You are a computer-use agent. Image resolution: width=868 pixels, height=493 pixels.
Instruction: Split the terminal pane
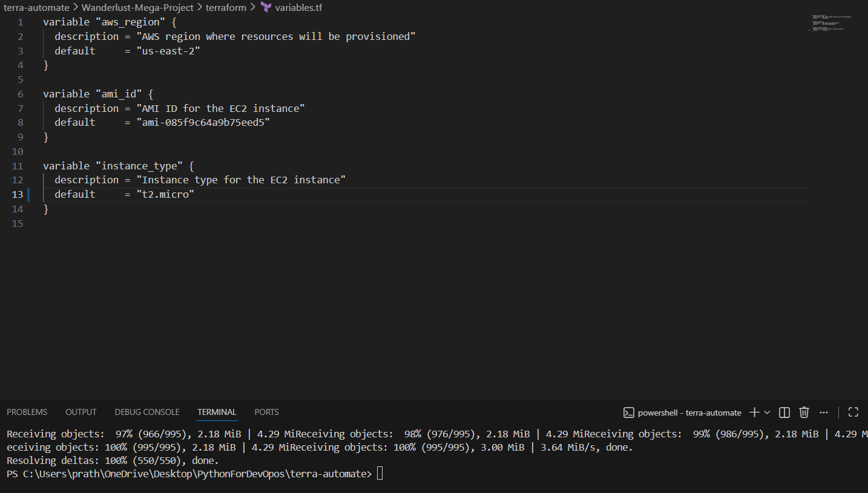tap(784, 413)
